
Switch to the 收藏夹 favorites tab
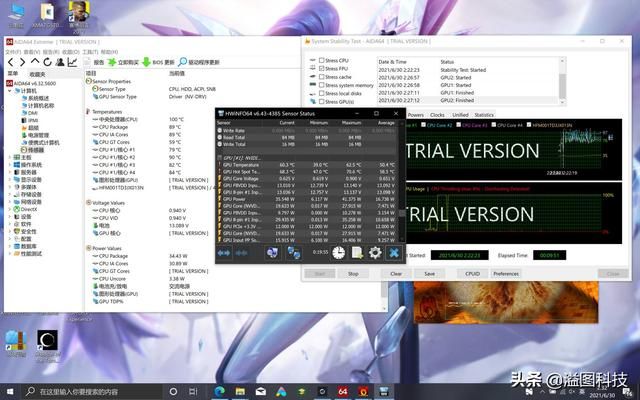tap(38, 74)
